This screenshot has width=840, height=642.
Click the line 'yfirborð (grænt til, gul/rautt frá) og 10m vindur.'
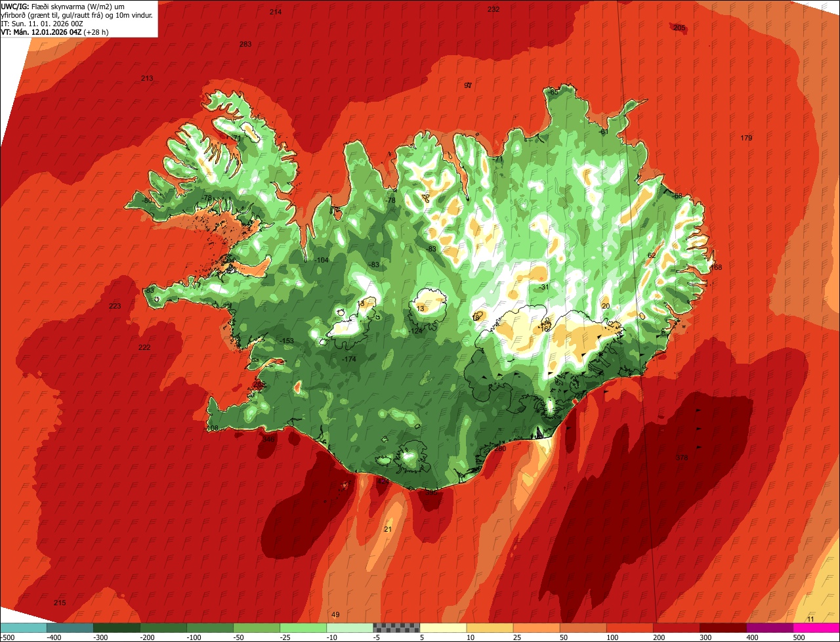(77, 15)
